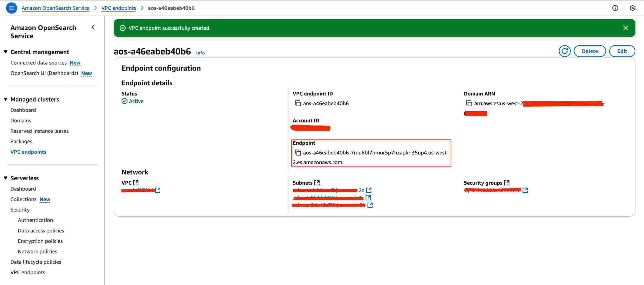Go to Amazon OpenSearch Service breadcrumb
Screen dimensions: 644x285
55,8
